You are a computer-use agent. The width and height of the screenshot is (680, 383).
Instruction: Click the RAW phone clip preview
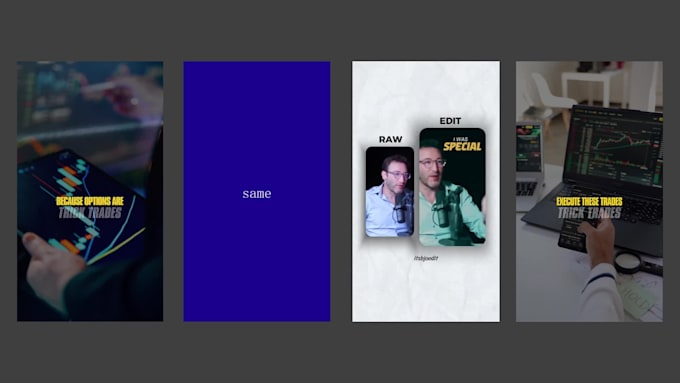(389, 192)
